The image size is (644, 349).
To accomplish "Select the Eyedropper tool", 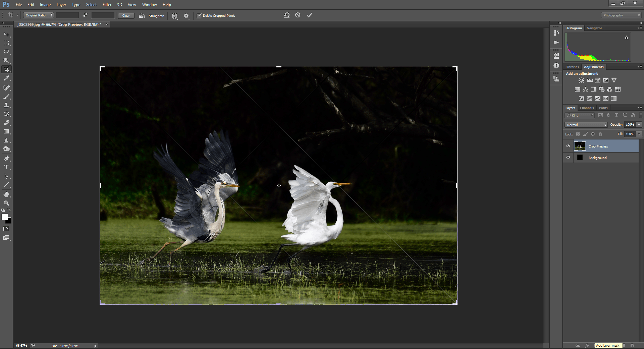I will click(6, 78).
